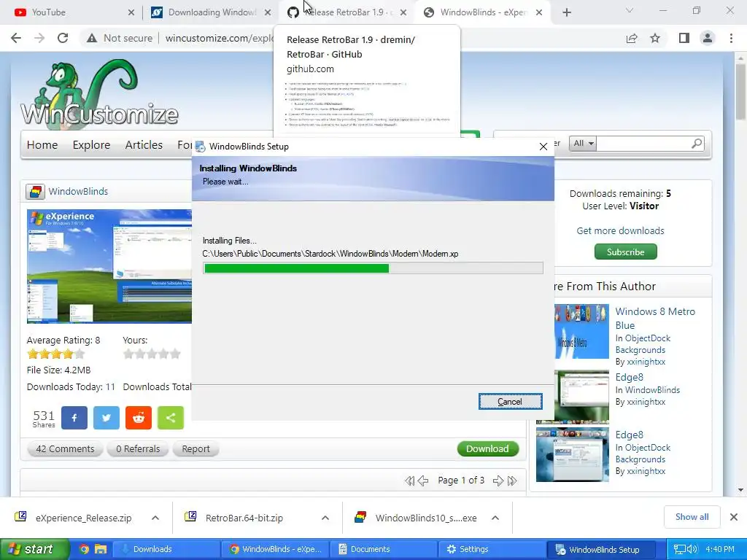The image size is (747, 560).
Task: Switch to the Release RetroBar 1.9 tab
Action: point(347,12)
